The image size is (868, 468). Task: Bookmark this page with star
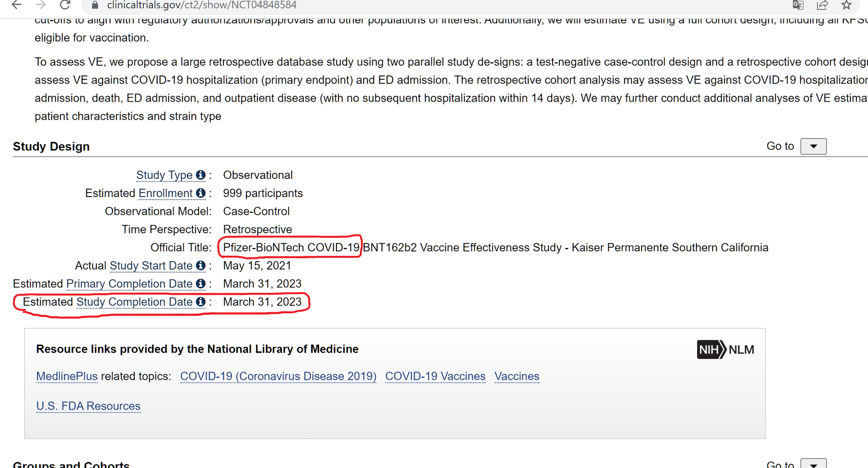point(846,5)
